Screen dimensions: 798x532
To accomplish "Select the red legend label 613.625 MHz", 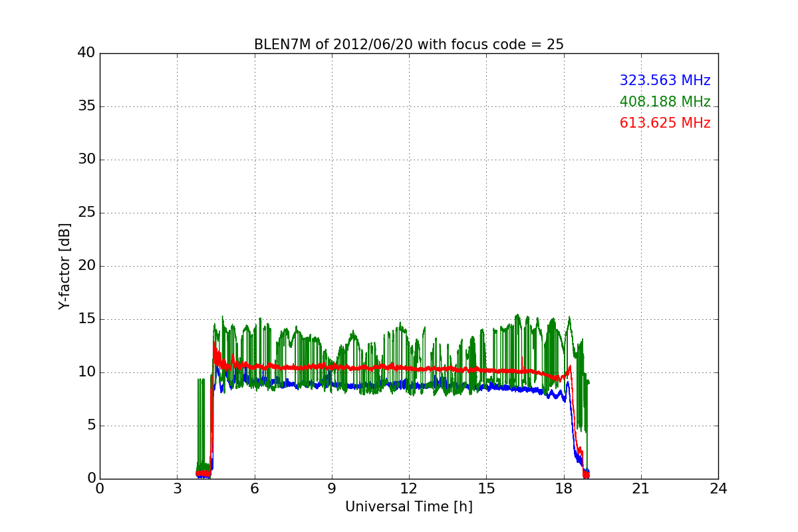I will [x=665, y=123].
